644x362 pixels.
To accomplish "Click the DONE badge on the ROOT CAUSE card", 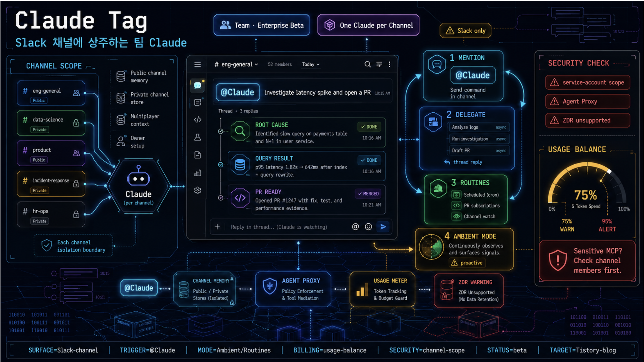I will click(369, 127).
